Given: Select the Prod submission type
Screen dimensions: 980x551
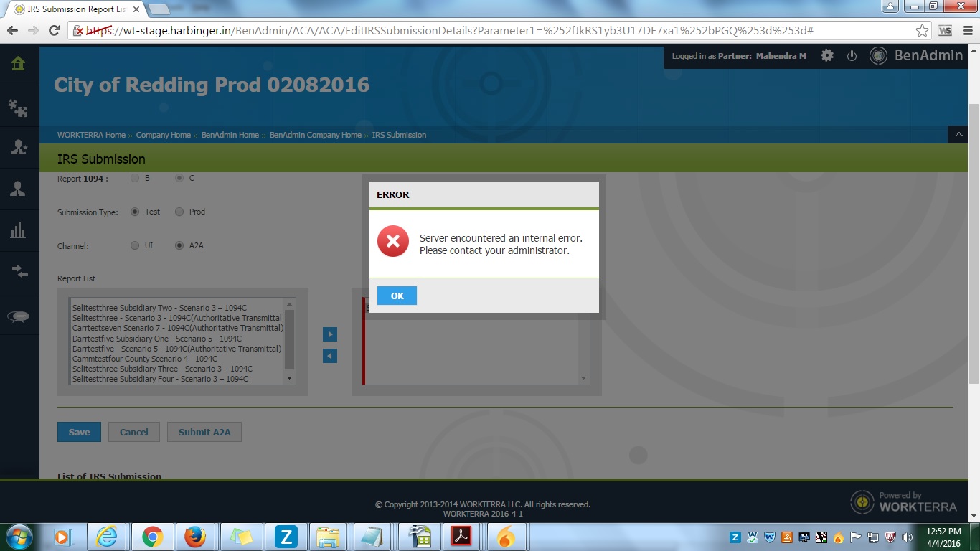Looking at the screenshot, I should pos(179,212).
